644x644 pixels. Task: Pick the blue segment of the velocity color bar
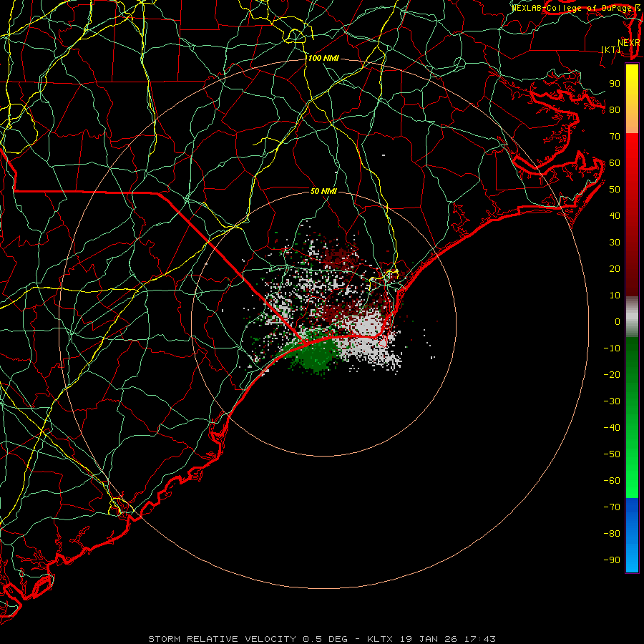(x=632, y=535)
